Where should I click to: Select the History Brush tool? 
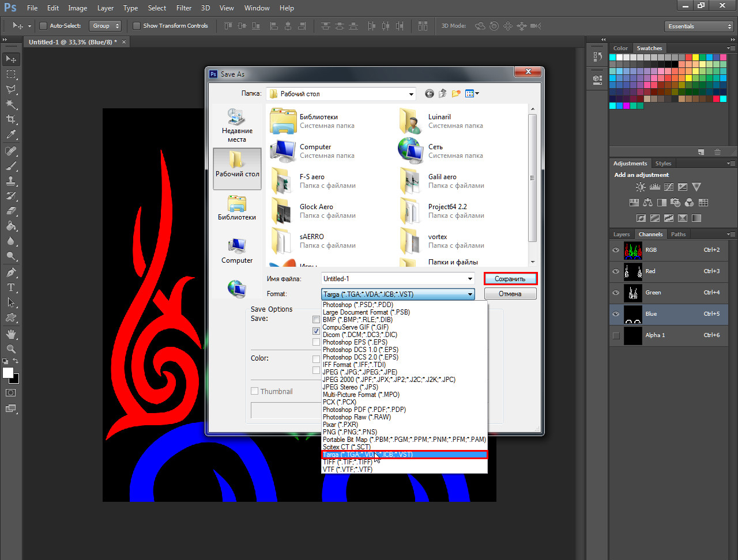pyautogui.click(x=11, y=196)
